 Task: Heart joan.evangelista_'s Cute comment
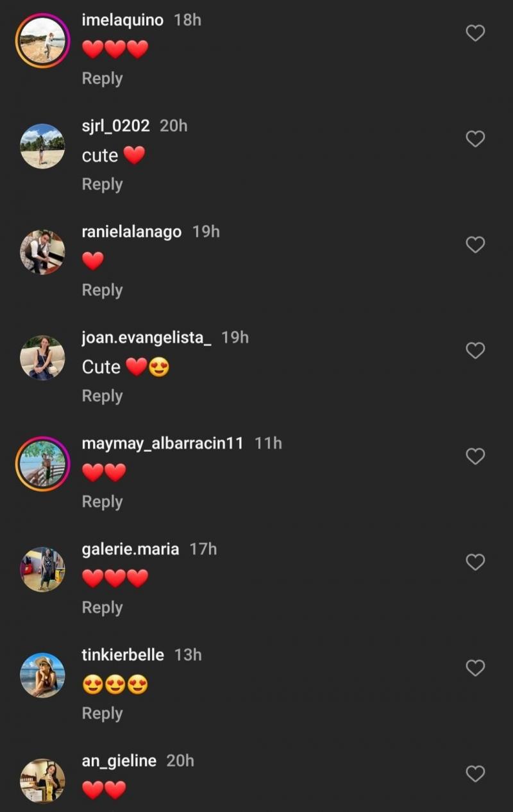[475, 351]
